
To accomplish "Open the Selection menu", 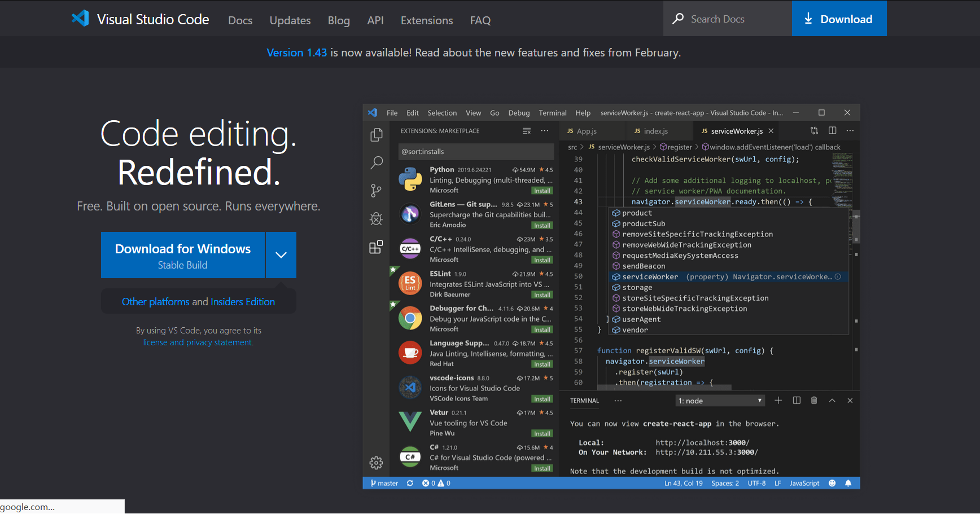I will [x=442, y=113].
